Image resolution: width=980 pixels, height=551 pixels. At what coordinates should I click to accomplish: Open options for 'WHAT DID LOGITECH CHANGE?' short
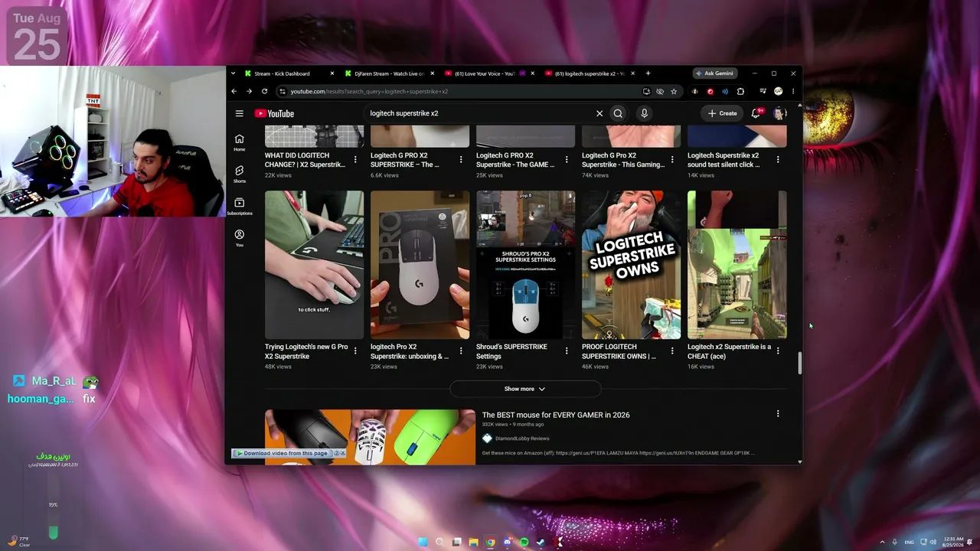click(355, 159)
